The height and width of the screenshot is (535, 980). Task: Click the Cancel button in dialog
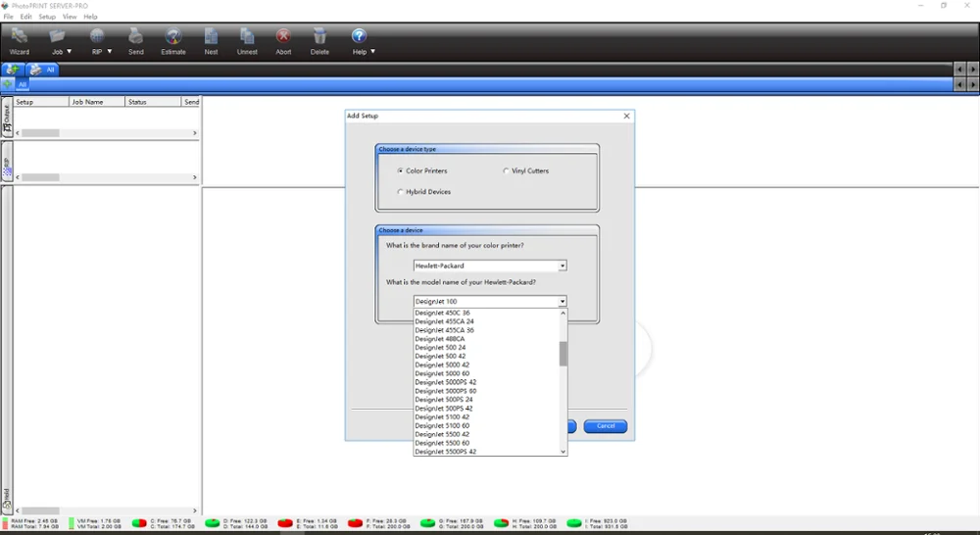pyautogui.click(x=605, y=426)
